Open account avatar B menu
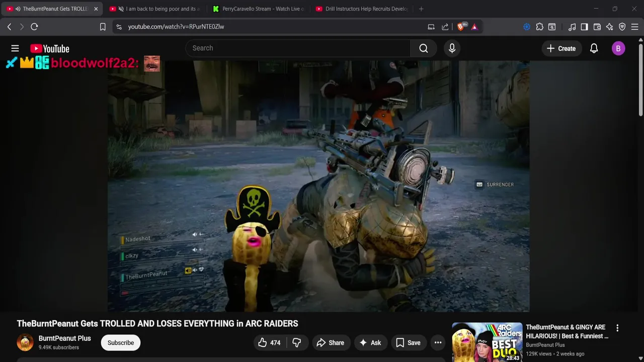 [618, 48]
